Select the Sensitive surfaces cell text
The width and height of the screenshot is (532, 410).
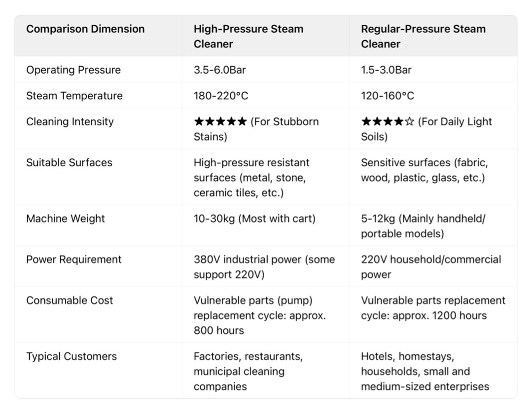tap(424, 170)
